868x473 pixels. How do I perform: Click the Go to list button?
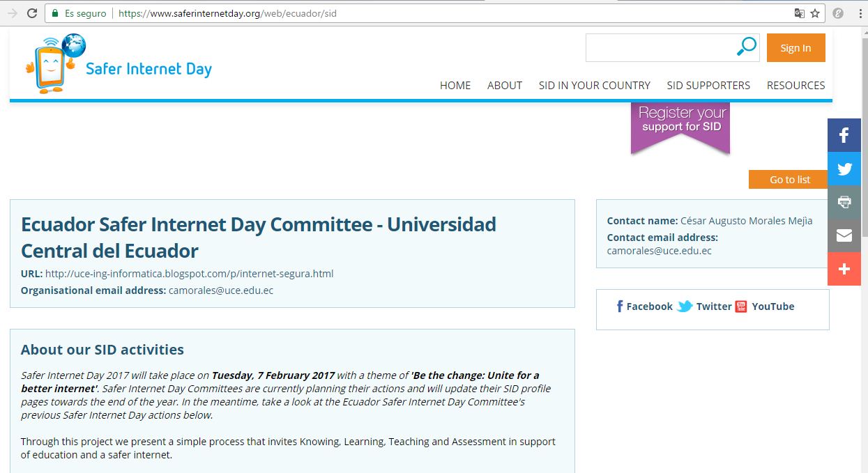pos(789,180)
